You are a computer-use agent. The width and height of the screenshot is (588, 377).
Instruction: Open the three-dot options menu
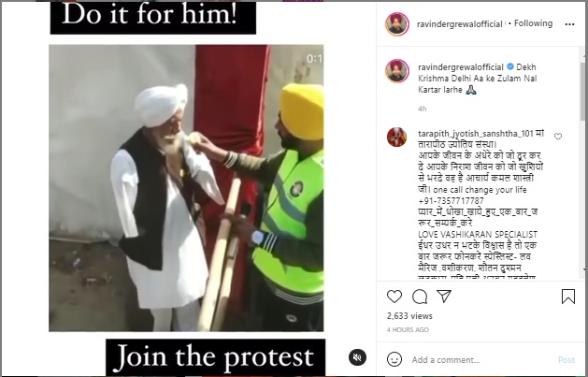(569, 24)
